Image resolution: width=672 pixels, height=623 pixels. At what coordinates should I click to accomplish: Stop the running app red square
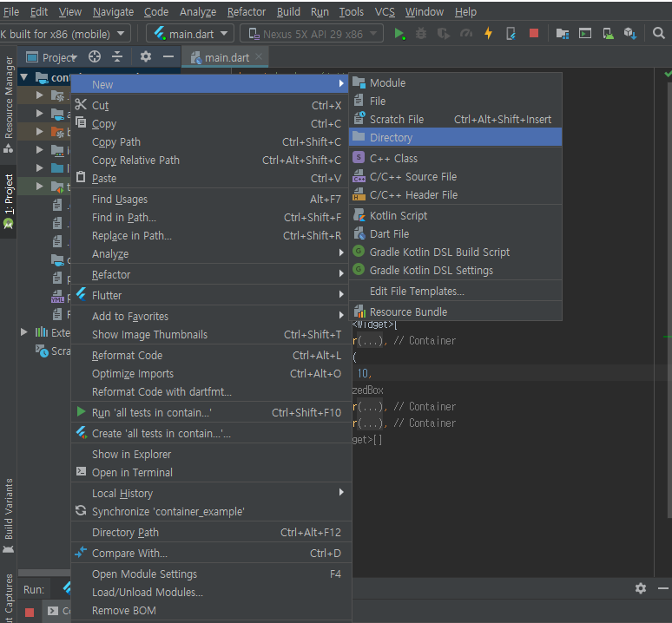pos(534,33)
